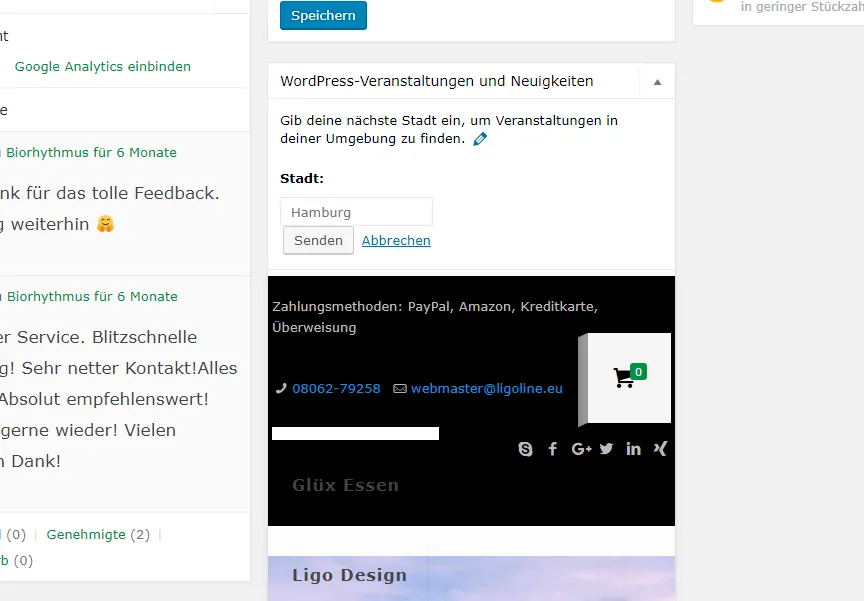
Task: Click webmaster@ligoline.eu email link
Action: [487, 388]
